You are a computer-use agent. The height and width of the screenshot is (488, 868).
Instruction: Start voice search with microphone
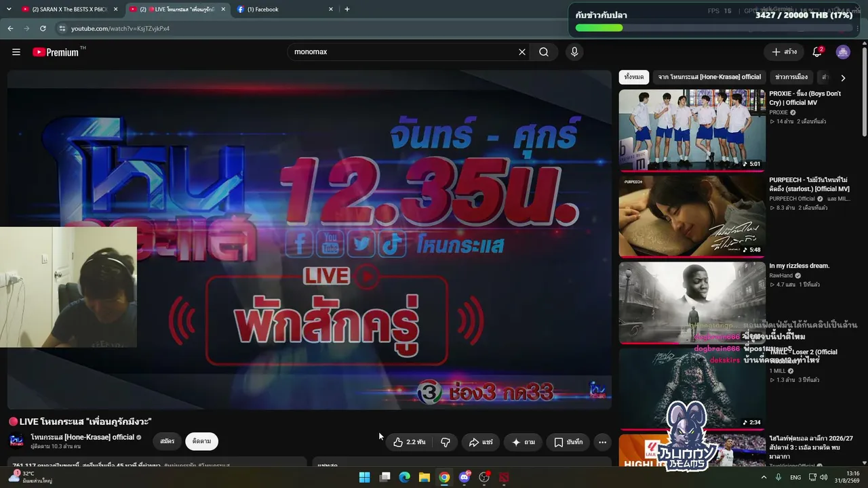click(x=574, y=52)
